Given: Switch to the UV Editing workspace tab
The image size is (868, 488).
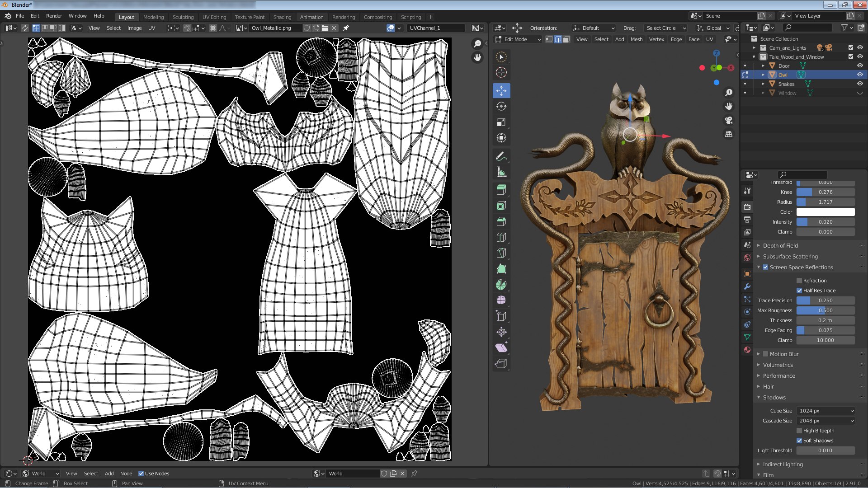Looking at the screenshot, I should (x=214, y=17).
